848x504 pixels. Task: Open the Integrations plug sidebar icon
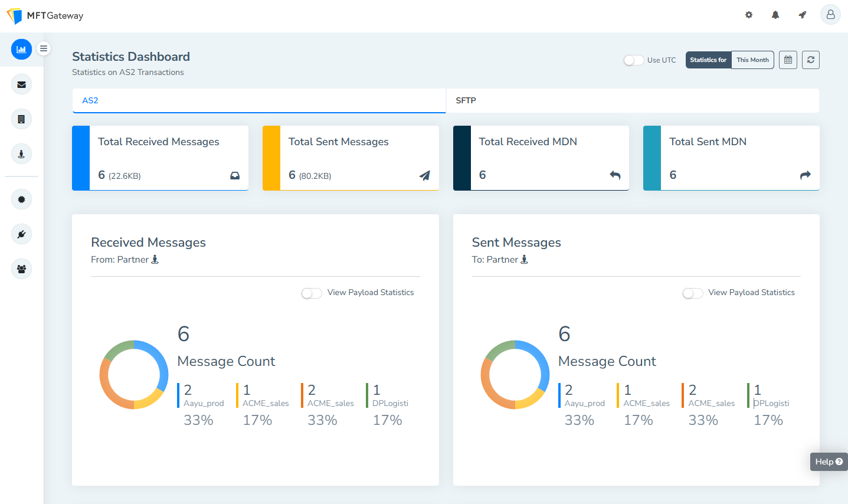[x=21, y=234]
